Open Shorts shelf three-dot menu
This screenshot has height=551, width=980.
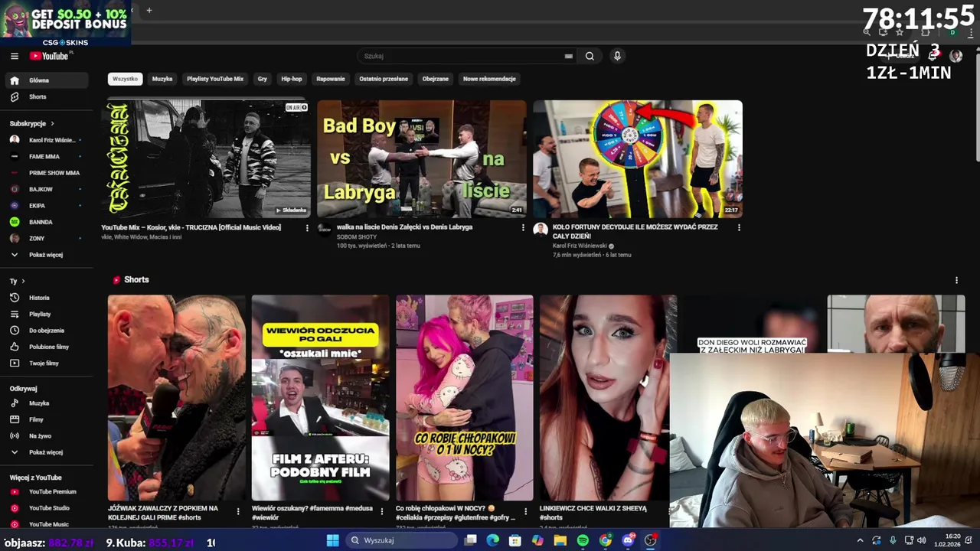coord(956,280)
